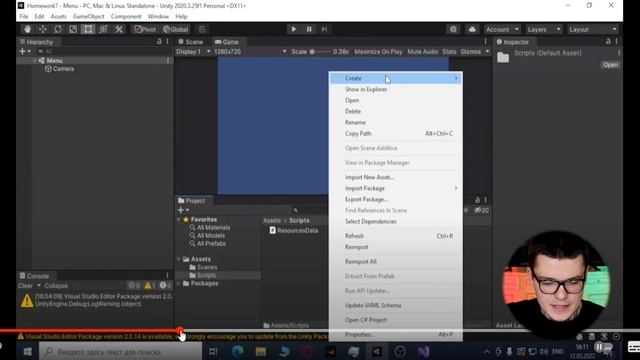640x360 pixels.
Task: Toggle Mute Audio in Game view
Action: pyautogui.click(x=422, y=52)
